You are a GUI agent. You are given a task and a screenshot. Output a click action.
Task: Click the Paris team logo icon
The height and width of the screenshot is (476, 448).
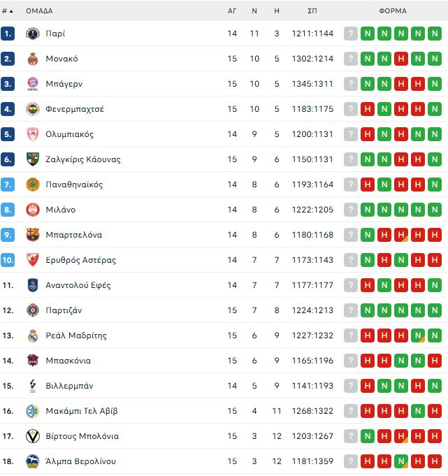click(x=33, y=34)
